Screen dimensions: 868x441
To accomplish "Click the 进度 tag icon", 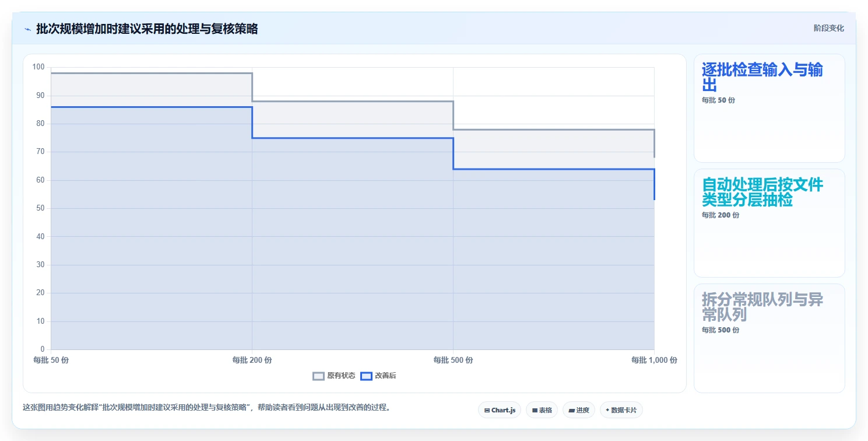I will coord(571,411).
